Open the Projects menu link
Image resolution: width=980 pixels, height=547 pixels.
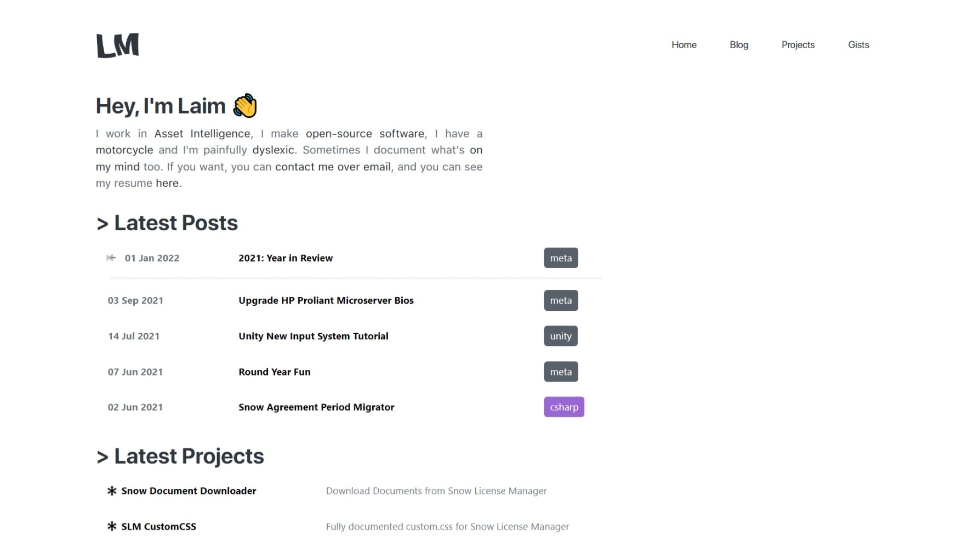(797, 45)
